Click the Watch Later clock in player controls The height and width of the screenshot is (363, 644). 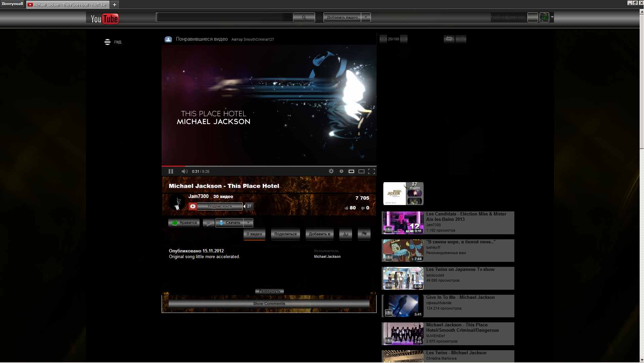pos(341,171)
